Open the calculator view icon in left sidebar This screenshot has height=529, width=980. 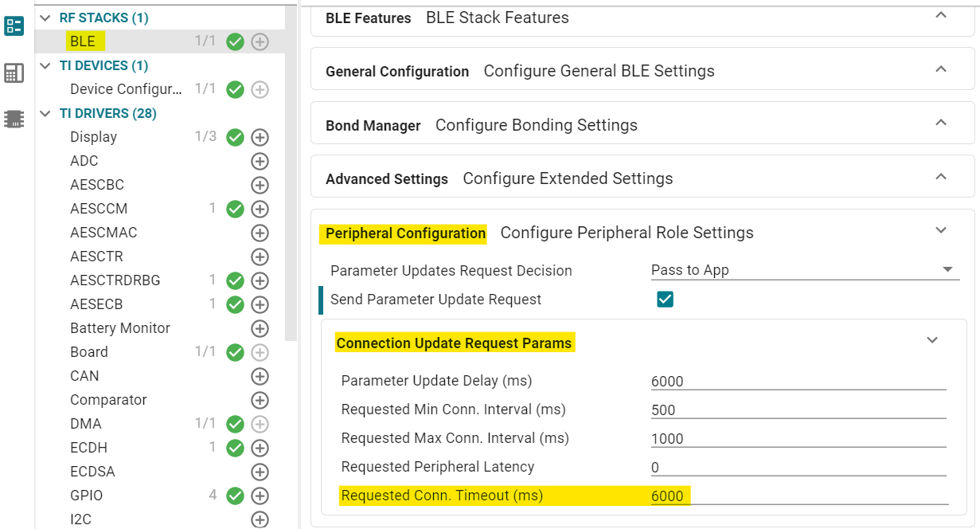[14, 73]
